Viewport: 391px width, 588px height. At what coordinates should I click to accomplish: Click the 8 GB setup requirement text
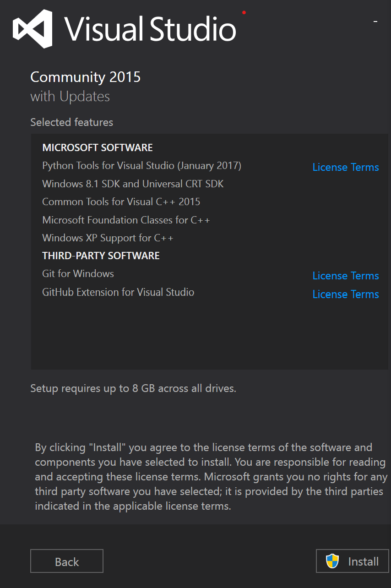133,389
